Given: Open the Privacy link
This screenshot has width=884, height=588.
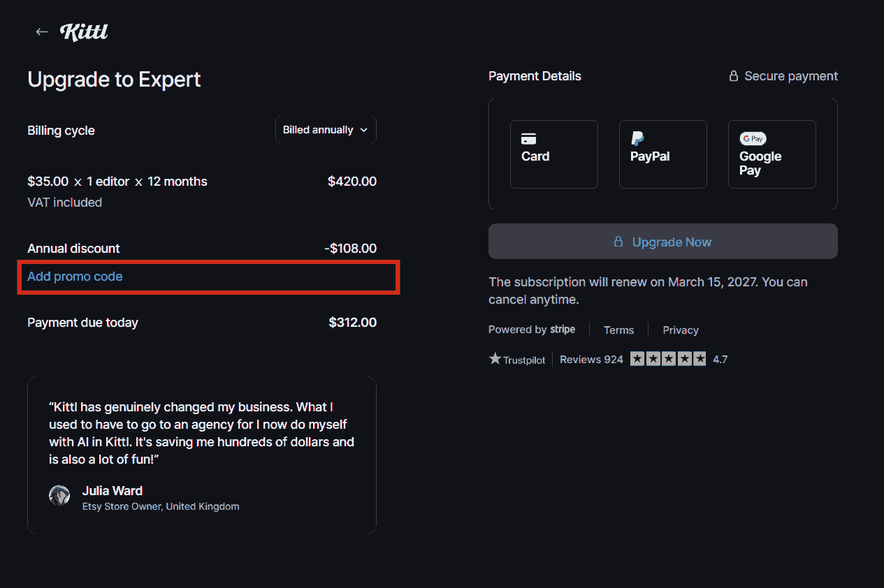Looking at the screenshot, I should point(681,330).
